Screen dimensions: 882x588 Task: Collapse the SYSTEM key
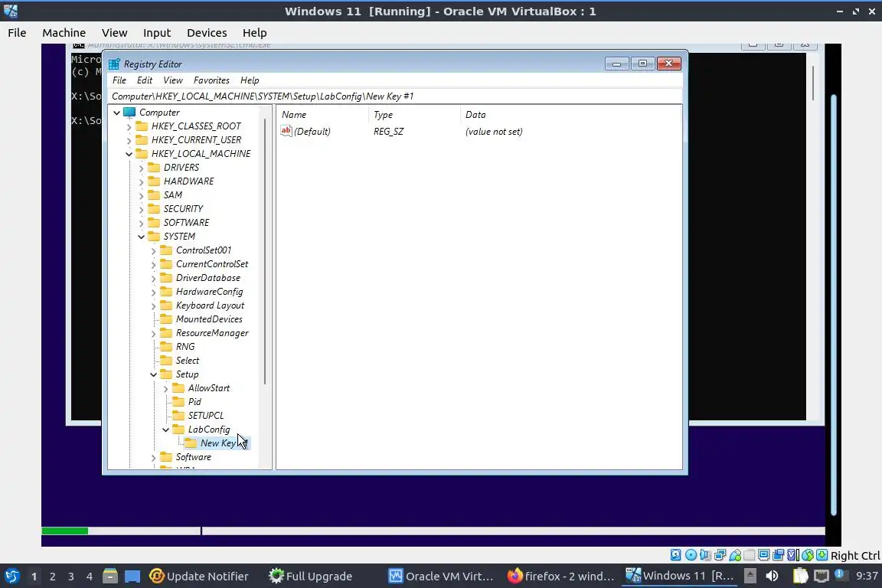click(x=141, y=237)
